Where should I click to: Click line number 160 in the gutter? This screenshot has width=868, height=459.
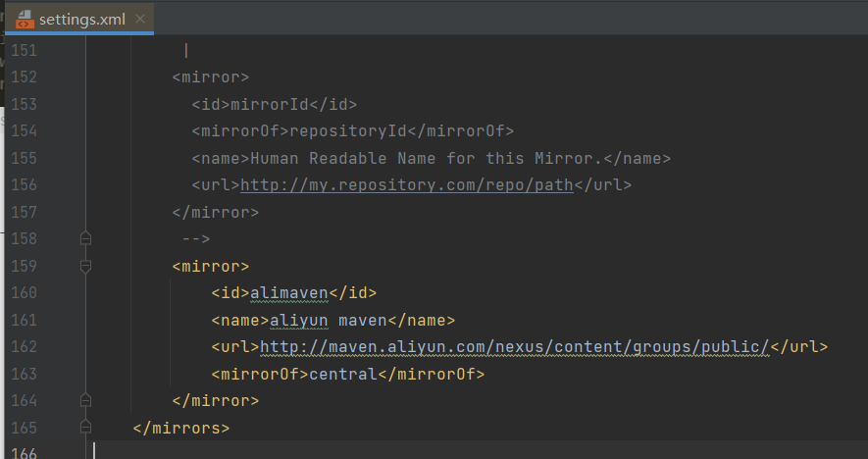click(x=24, y=292)
